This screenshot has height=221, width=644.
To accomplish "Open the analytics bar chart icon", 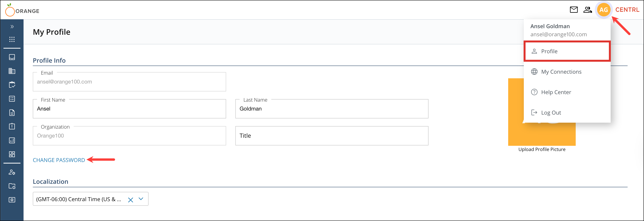I will pyautogui.click(x=12, y=140).
